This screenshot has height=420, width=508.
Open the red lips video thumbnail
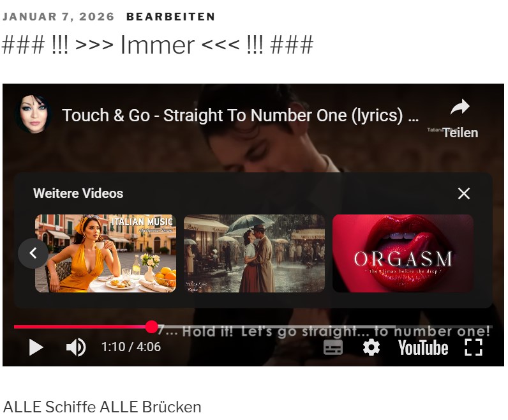[x=403, y=253]
